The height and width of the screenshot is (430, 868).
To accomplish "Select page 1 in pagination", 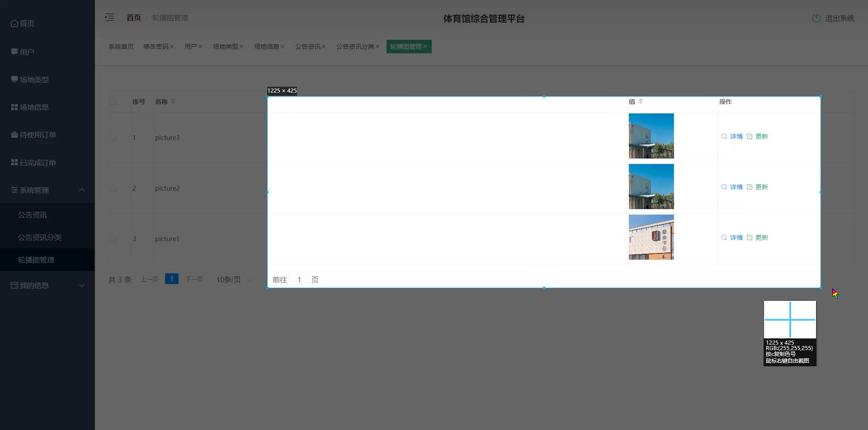I will pos(172,279).
